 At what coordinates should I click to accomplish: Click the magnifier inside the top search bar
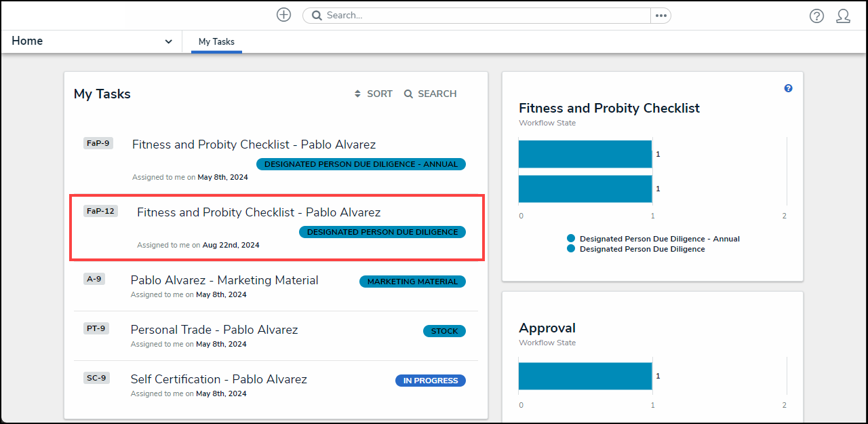[x=316, y=15]
